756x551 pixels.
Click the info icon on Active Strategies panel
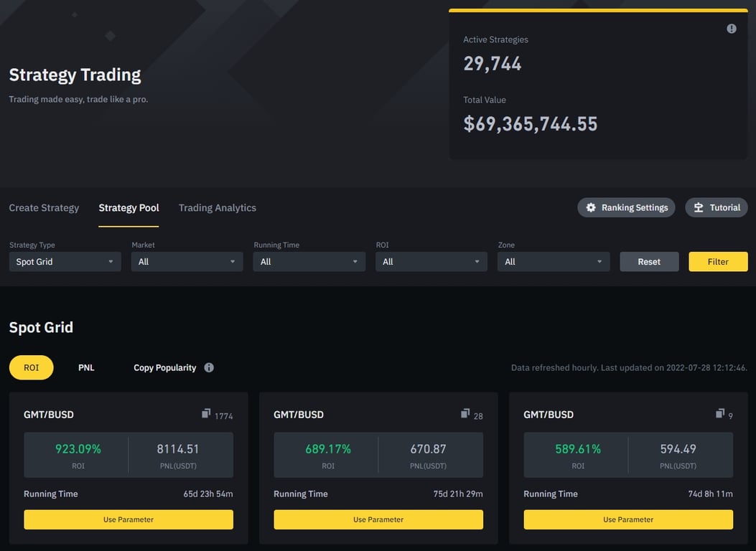[x=731, y=28]
